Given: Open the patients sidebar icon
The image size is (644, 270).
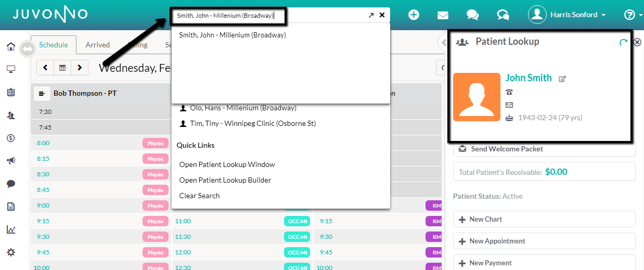Looking at the screenshot, I should pos(10,115).
